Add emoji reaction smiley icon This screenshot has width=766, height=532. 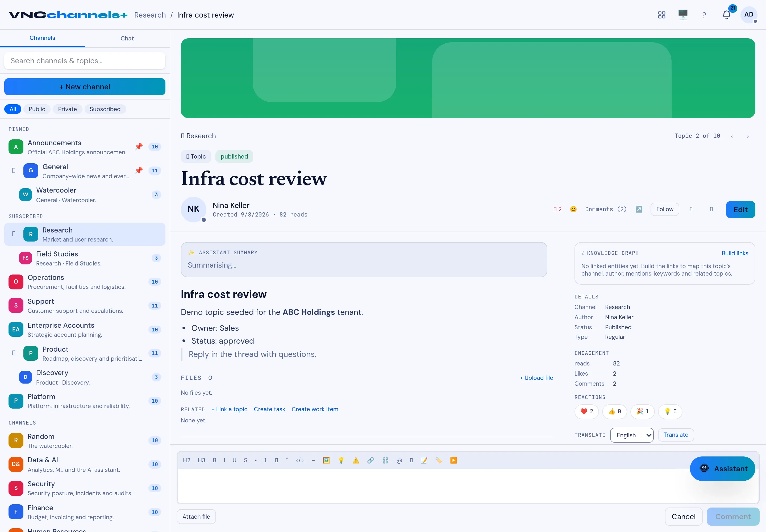point(573,209)
